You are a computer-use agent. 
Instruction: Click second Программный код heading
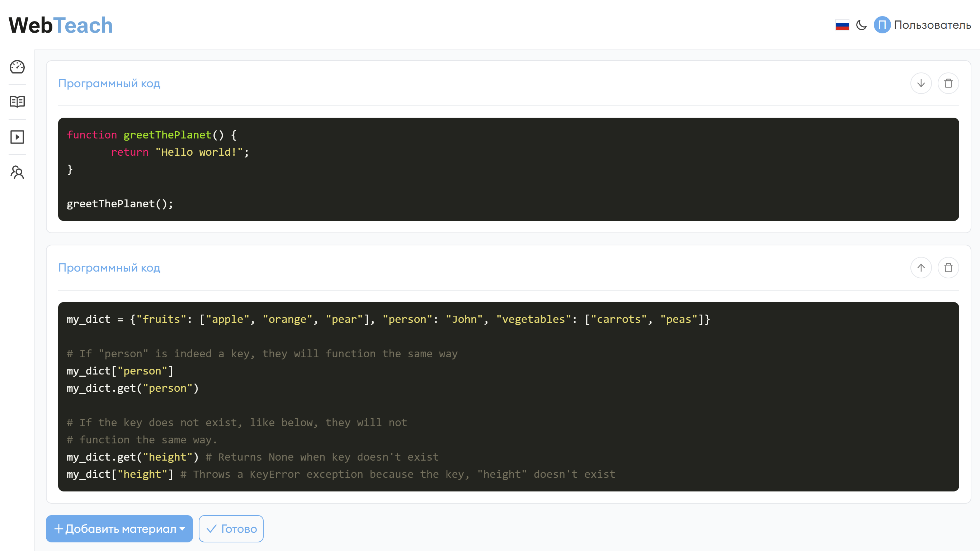109,268
